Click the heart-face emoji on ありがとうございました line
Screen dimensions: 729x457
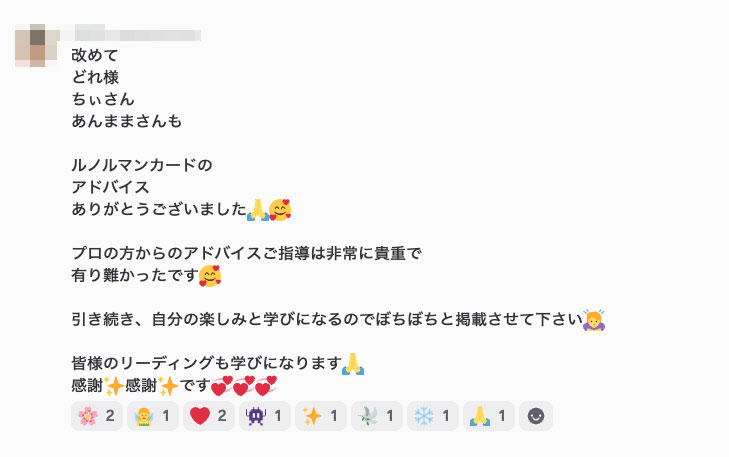(280, 210)
